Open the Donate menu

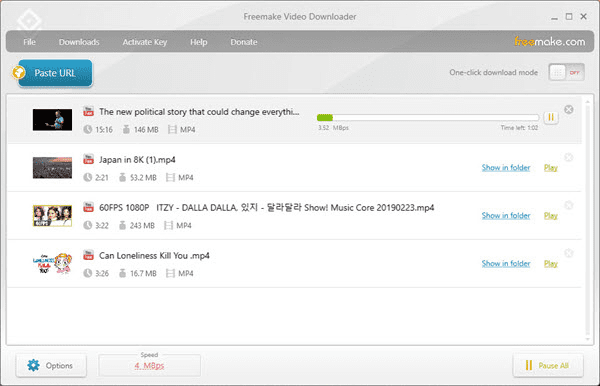[x=244, y=42]
